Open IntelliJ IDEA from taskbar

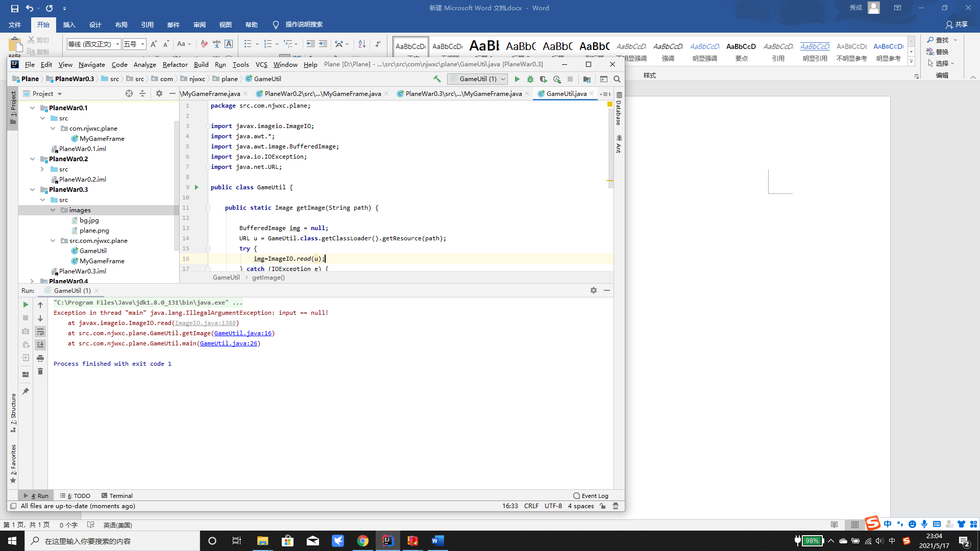388,541
